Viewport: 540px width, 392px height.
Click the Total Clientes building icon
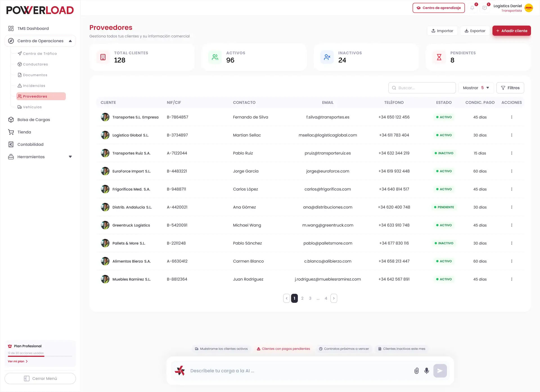click(x=103, y=57)
